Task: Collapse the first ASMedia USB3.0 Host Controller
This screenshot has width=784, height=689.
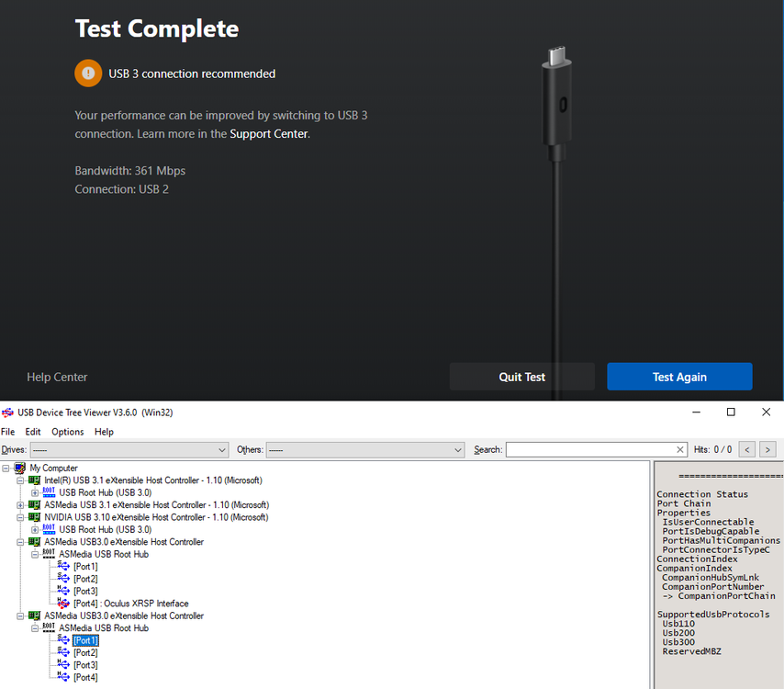Action: click(x=20, y=542)
